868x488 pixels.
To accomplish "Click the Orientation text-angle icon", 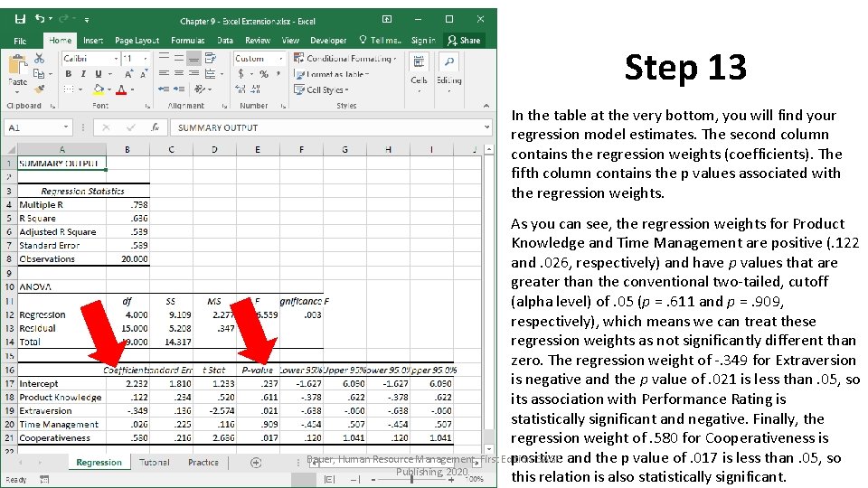I will [x=199, y=89].
